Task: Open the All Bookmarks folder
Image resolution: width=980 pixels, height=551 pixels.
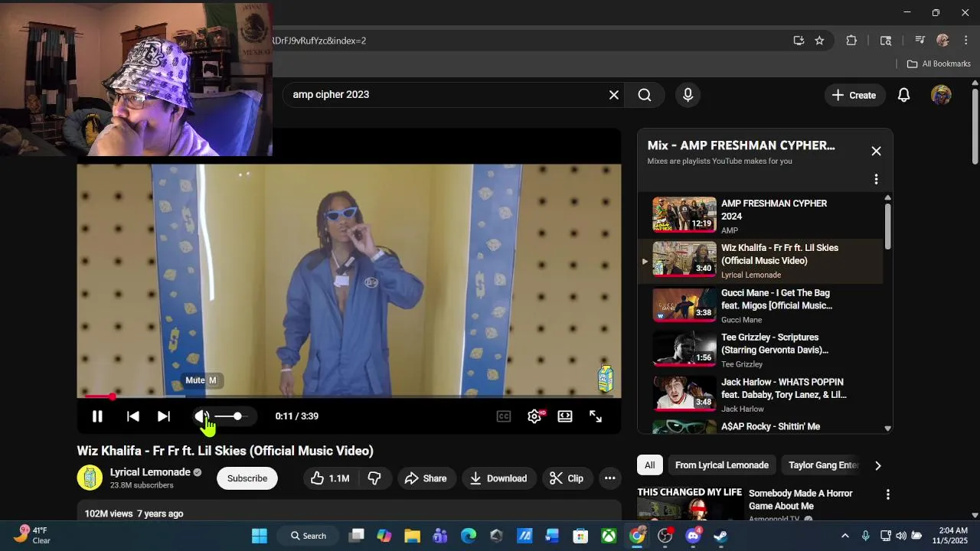Action: tap(939, 64)
